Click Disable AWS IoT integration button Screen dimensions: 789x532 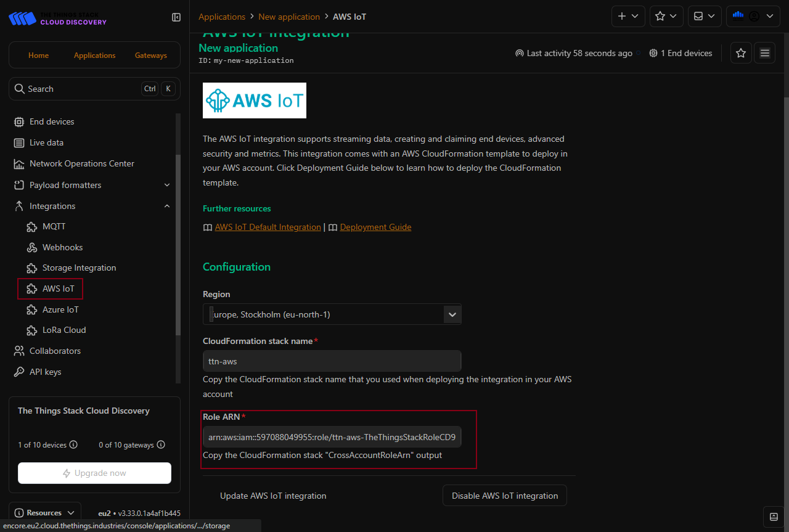[505, 496]
